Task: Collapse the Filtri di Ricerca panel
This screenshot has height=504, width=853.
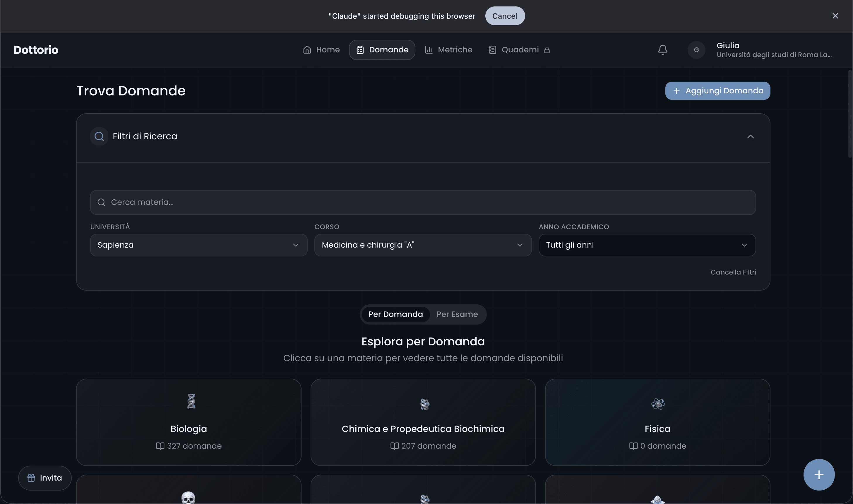Action: [x=751, y=136]
